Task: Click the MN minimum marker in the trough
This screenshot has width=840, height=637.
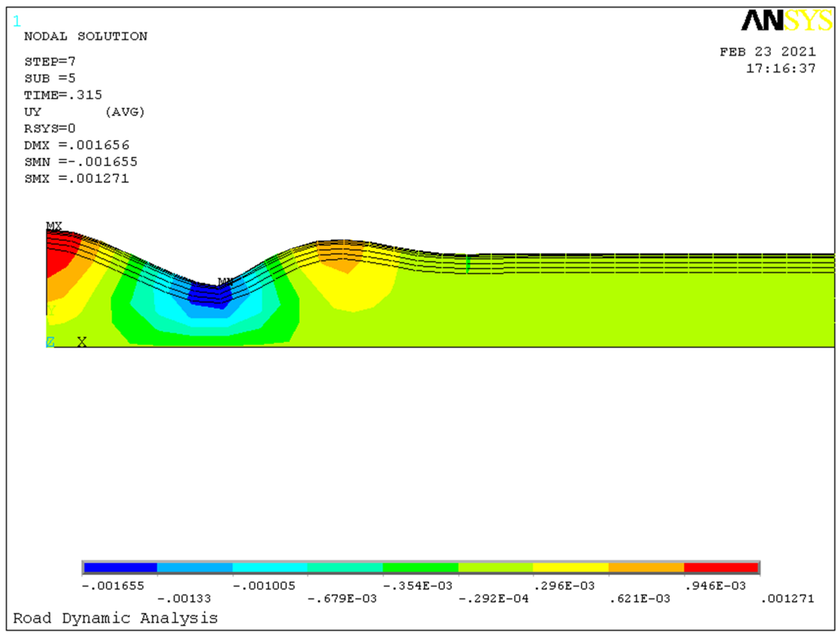Action: point(225,281)
